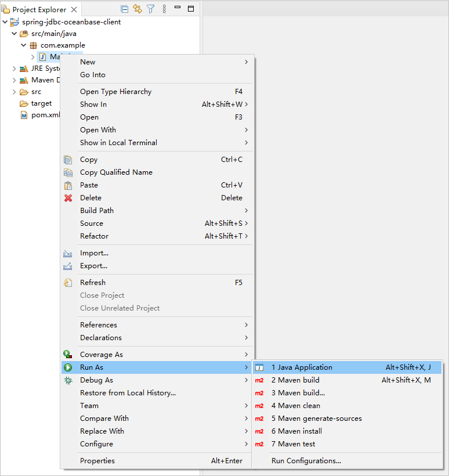Click the com.example package icon

click(33, 45)
